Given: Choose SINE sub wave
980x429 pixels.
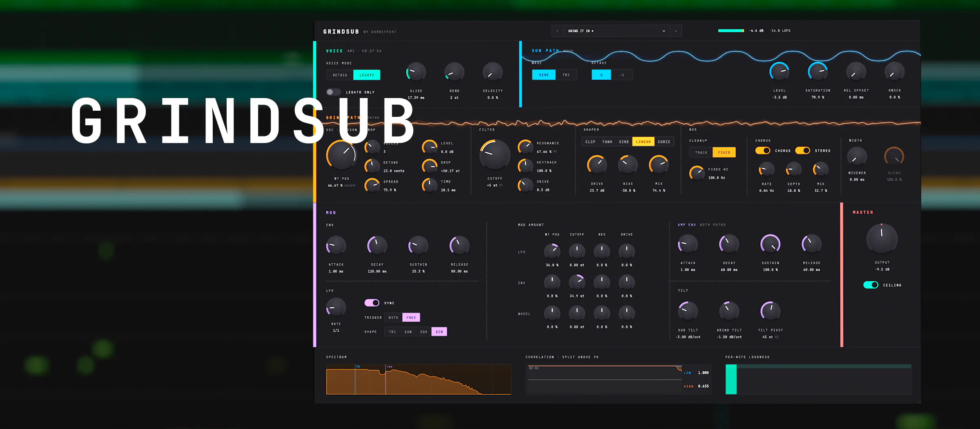Looking at the screenshot, I should 544,75.
